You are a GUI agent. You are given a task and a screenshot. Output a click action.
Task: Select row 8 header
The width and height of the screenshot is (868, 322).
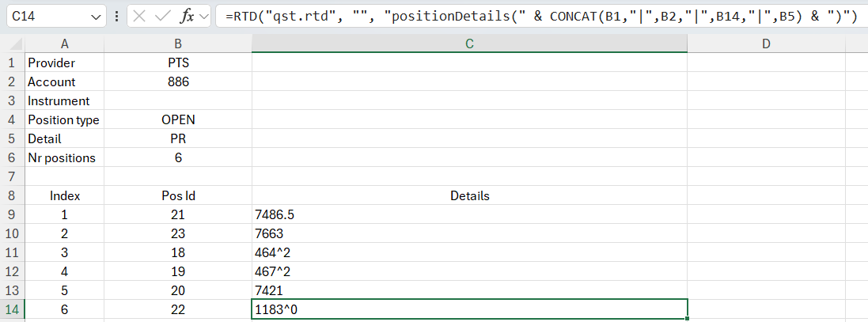coord(12,196)
